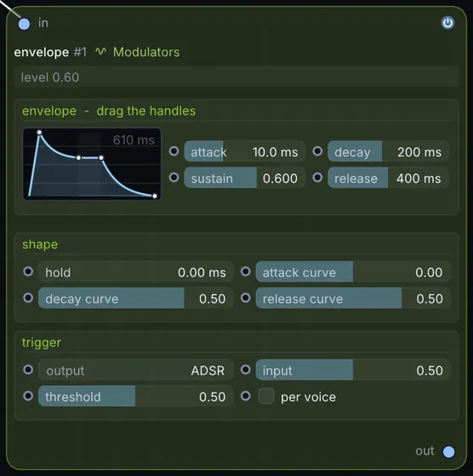Click the blue 'in' input port
Image resolution: width=473 pixels, height=476 pixels.
pos(24,24)
